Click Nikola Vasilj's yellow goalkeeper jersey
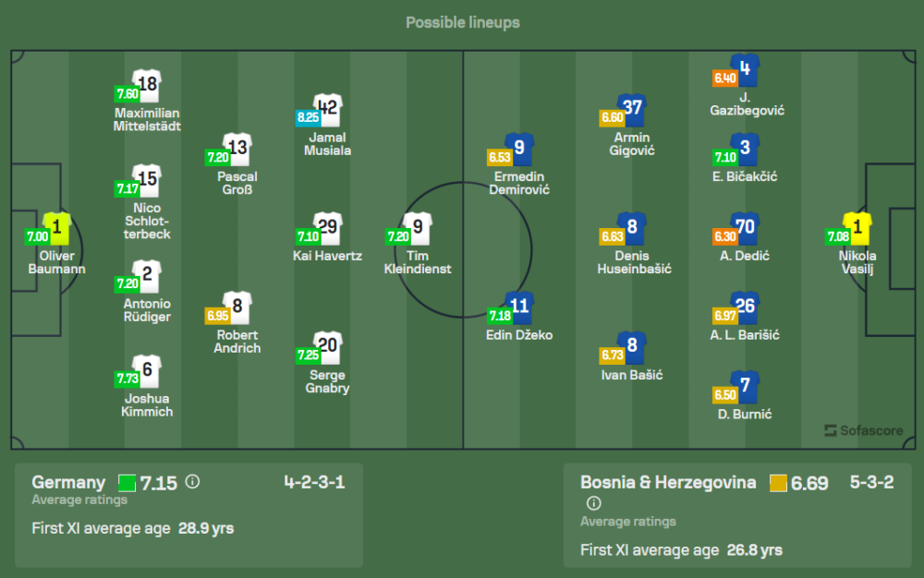Screen dimensions: 924x578 click(x=857, y=228)
